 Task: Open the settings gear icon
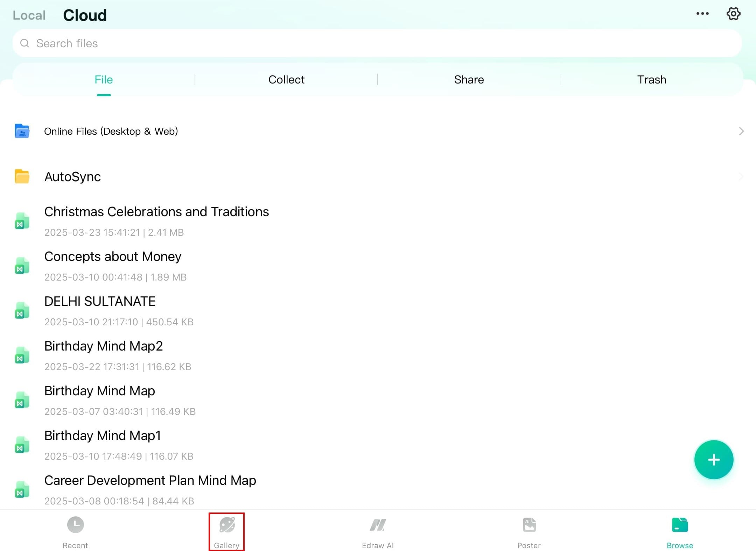pos(733,14)
